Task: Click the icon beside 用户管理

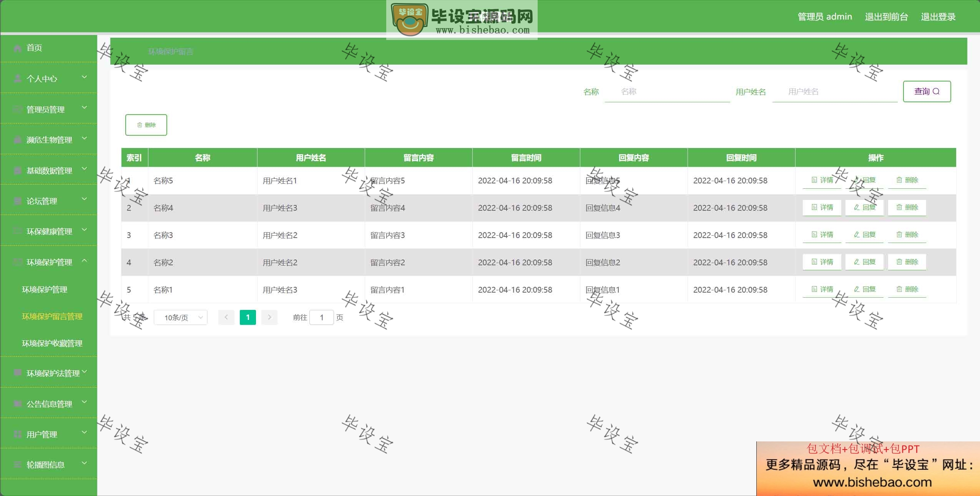Action: [17, 434]
